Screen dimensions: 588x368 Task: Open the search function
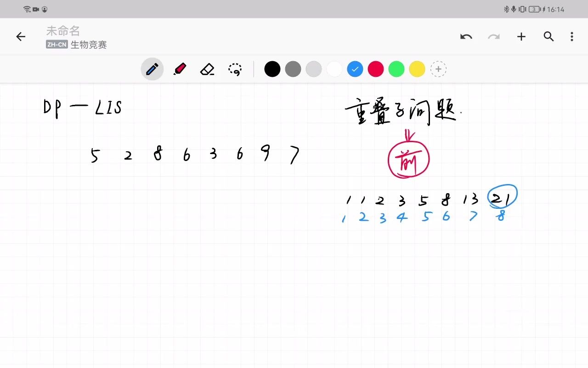549,36
